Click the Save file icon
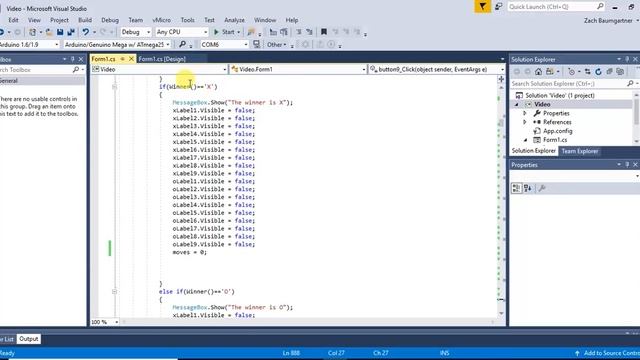The image size is (640, 360). [x=60, y=32]
